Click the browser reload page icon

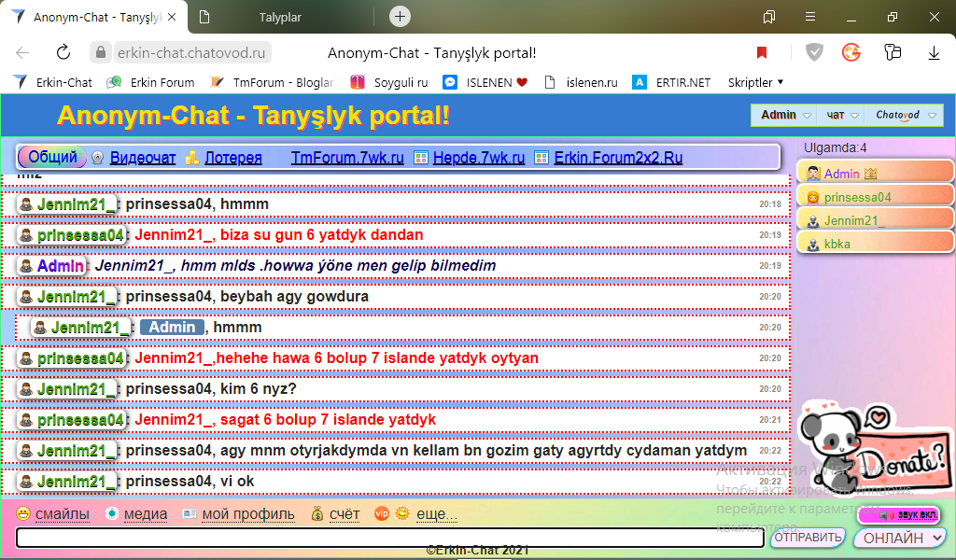click(x=63, y=53)
